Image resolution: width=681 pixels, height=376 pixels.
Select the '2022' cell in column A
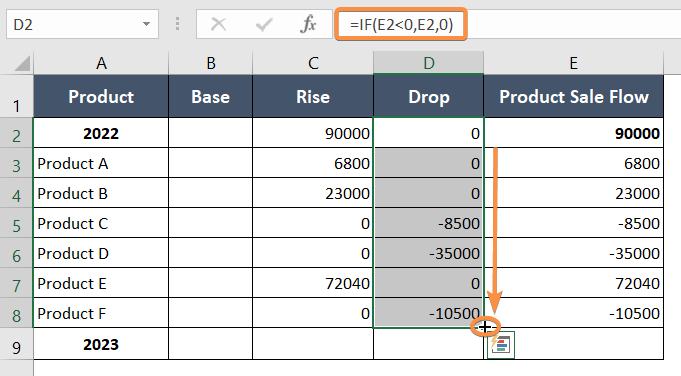(101, 133)
